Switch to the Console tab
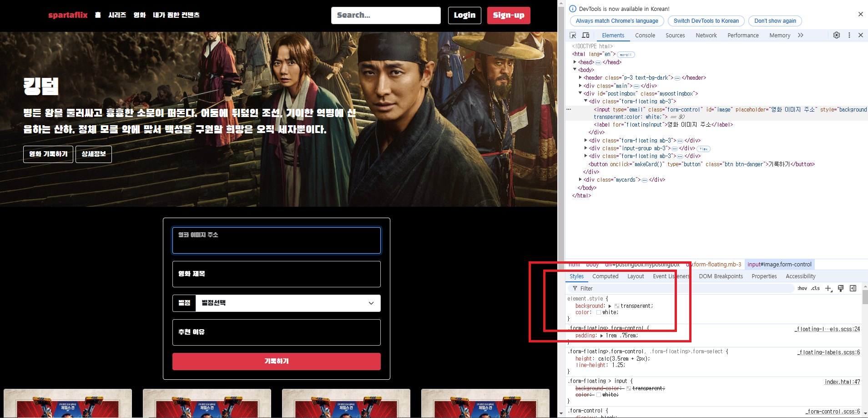The image size is (868, 418). (645, 35)
